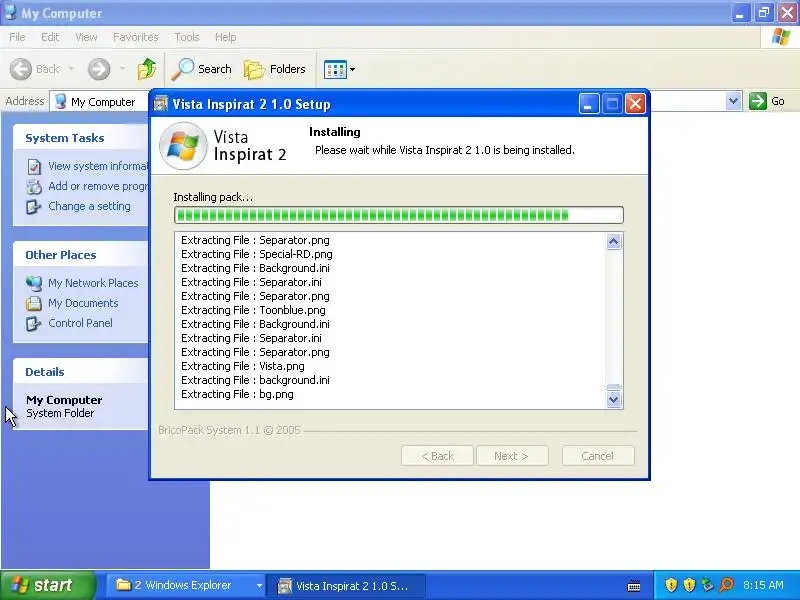Expand the Address bar dropdown arrow

pos(733,101)
